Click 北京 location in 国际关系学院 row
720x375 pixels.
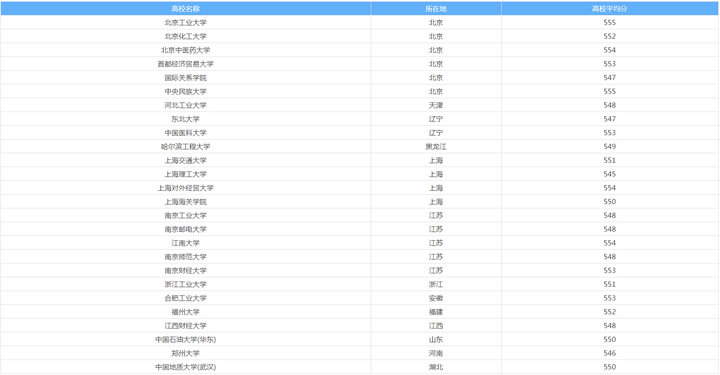pos(436,78)
